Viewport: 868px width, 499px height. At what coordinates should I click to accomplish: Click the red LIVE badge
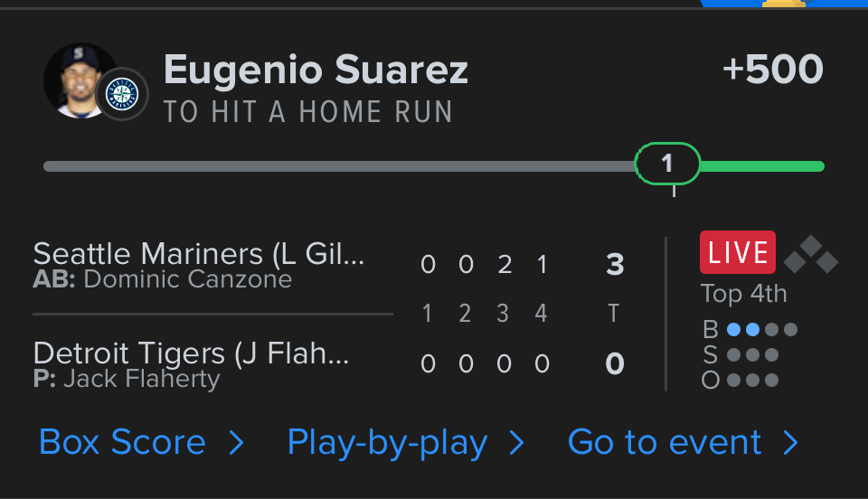coord(738,252)
